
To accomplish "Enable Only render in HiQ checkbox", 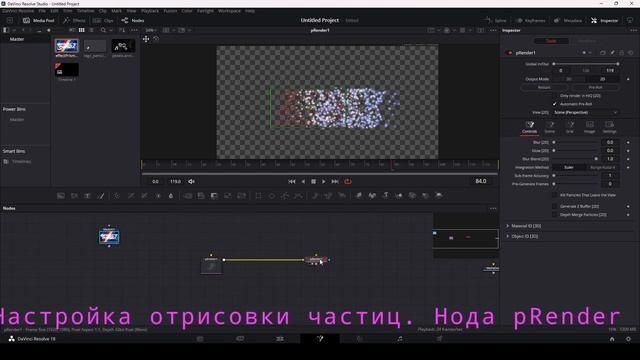I will click(x=554, y=96).
